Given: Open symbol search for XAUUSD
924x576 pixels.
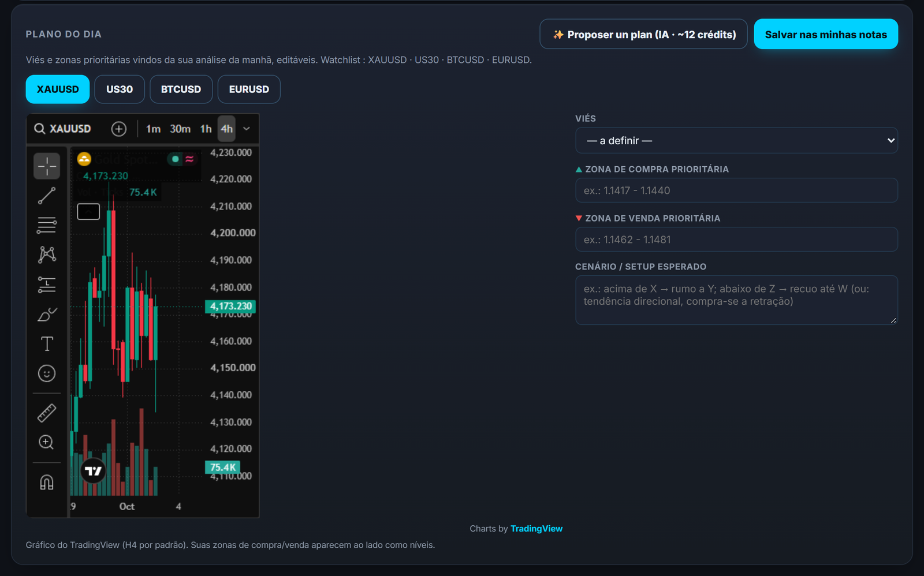Looking at the screenshot, I should point(62,129).
